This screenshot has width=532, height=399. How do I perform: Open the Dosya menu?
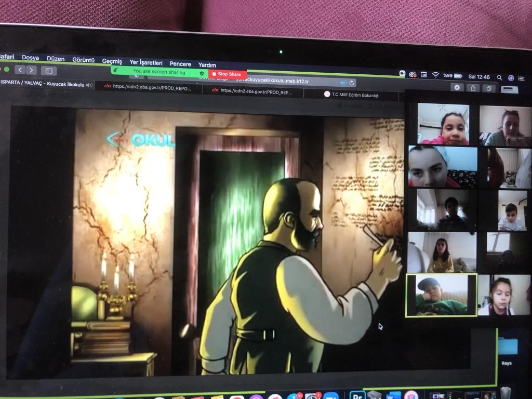pos(30,58)
